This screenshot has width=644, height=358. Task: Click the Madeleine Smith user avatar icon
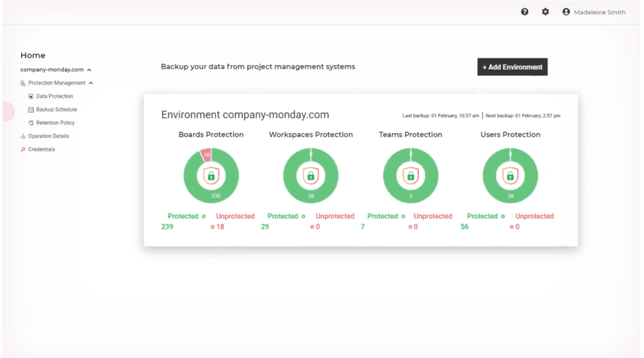click(x=566, y=12)
